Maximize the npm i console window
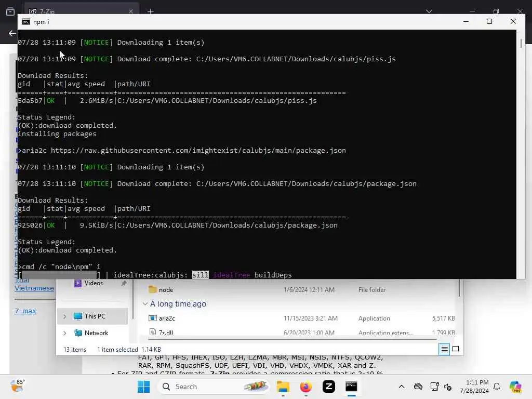This screenshot has width=532, height=399. coord(489,21)
